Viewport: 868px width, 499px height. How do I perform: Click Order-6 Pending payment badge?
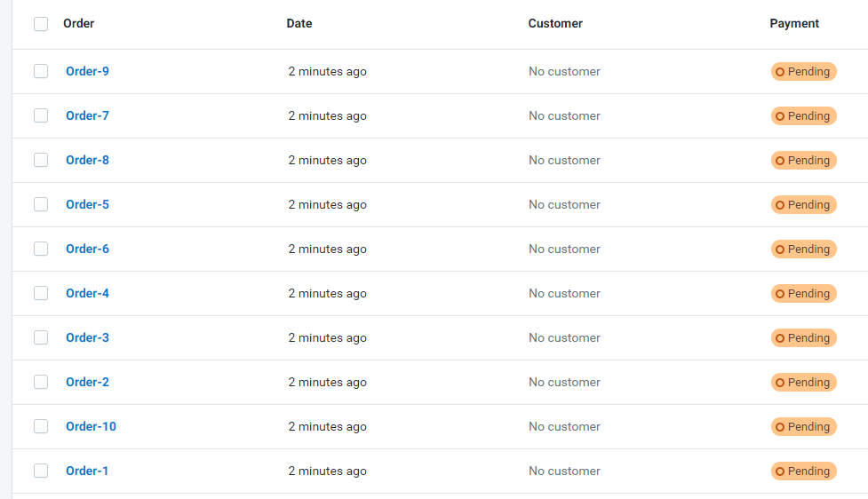click(803, 249)
